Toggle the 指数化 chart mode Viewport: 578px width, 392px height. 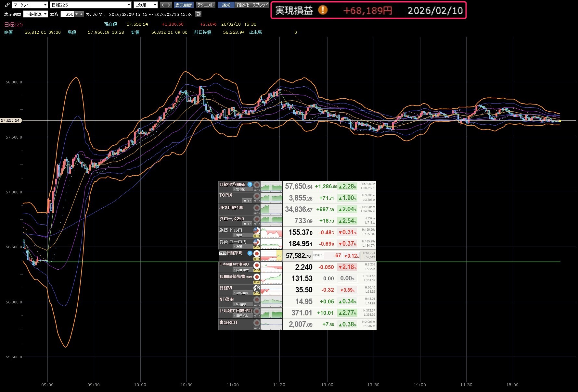(243, 5)
